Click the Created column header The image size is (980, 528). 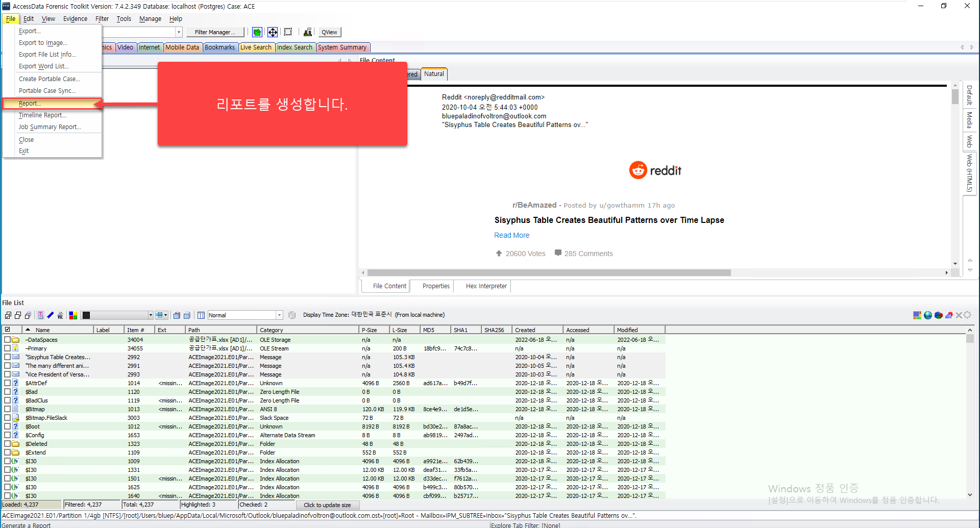click(x=537, y=330)
